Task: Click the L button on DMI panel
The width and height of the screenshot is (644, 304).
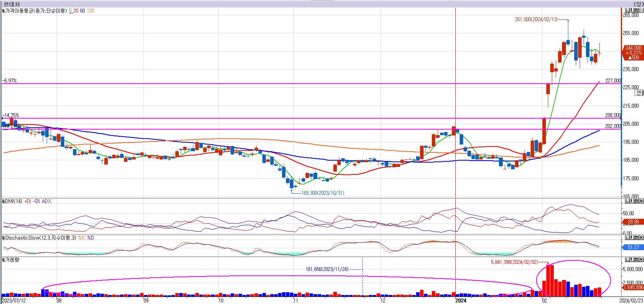Action: [626, 201]
